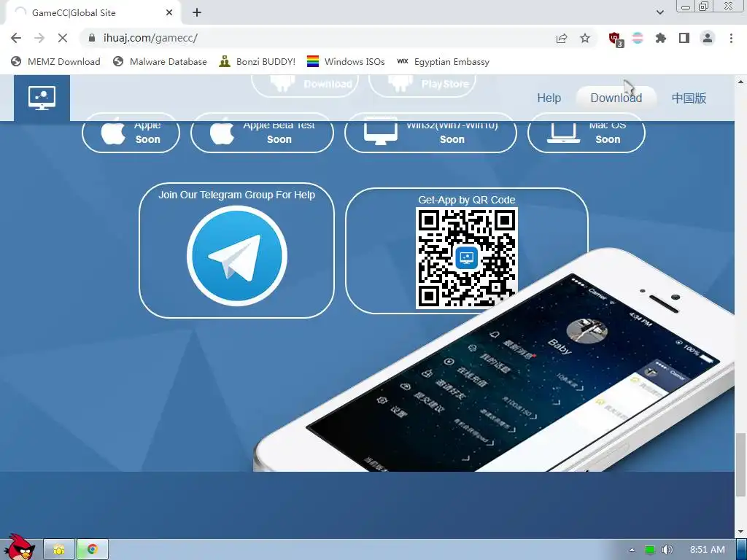Open the Windows ISOs bookmark
747x560 pixels.
[346, 61]
